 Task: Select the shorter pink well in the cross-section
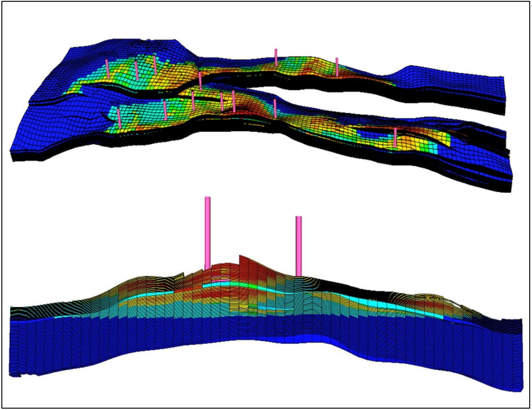(x=298, y=246)
